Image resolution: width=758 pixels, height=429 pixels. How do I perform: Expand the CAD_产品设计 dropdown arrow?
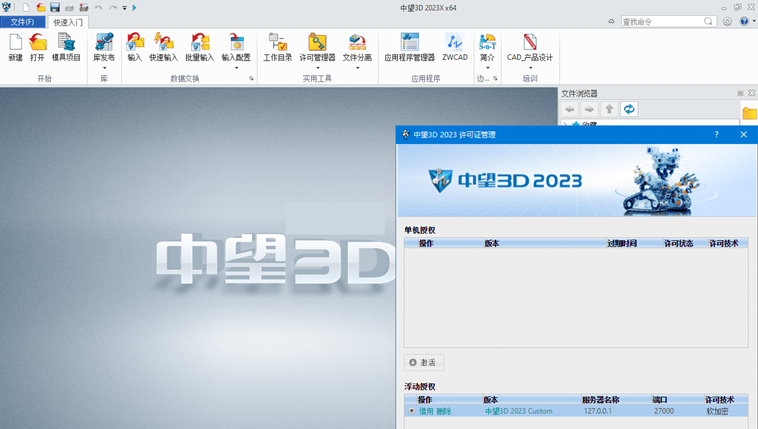(530, 68)
